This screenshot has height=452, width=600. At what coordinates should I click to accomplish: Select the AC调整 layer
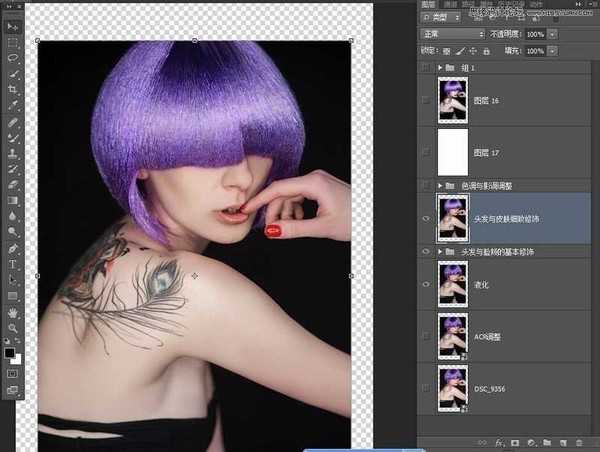[x=500, y=336]
